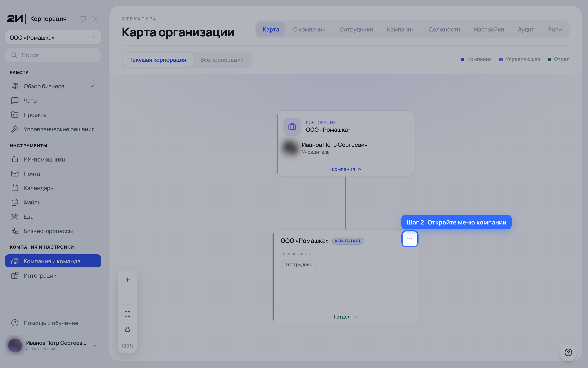This screenshot has width=588, height=368.
Task: Open the Компании tab
Action: (401, 29)
